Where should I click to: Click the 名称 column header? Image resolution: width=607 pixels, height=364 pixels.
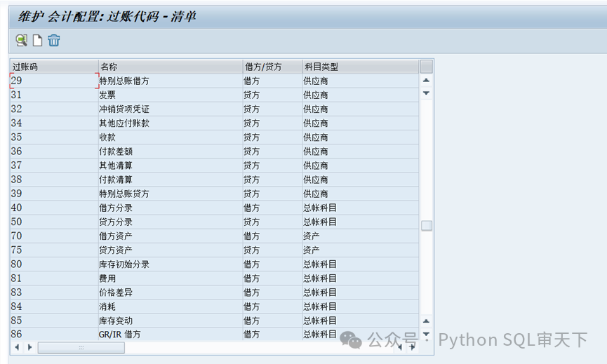[x=170, y=67]
